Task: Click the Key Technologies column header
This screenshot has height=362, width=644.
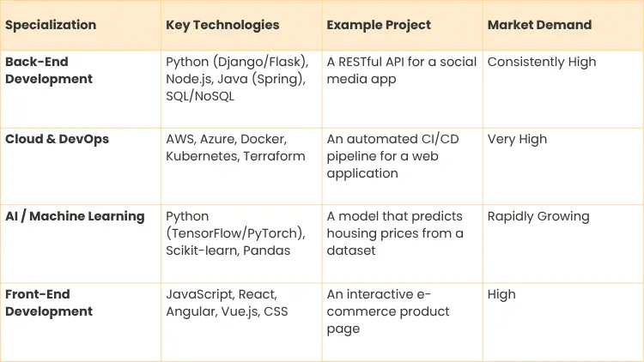Action: (222, 25)
